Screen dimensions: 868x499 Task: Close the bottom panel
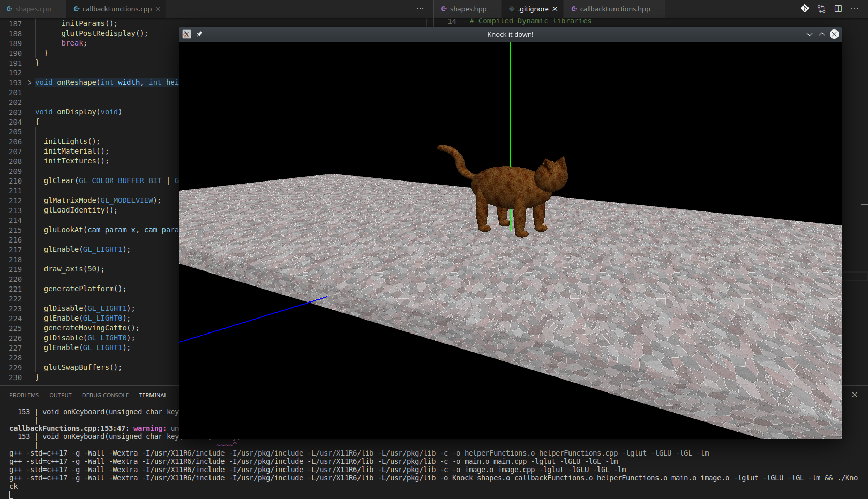855,395
